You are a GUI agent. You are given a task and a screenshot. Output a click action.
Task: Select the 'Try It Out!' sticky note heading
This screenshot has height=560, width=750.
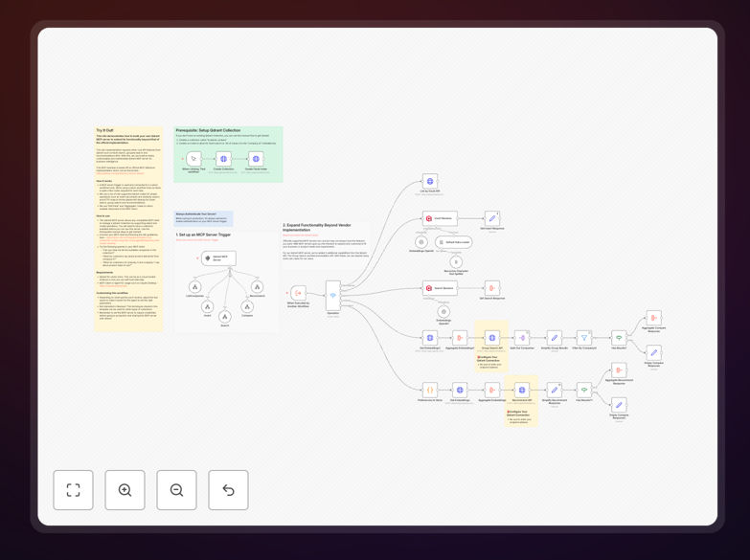104,130
